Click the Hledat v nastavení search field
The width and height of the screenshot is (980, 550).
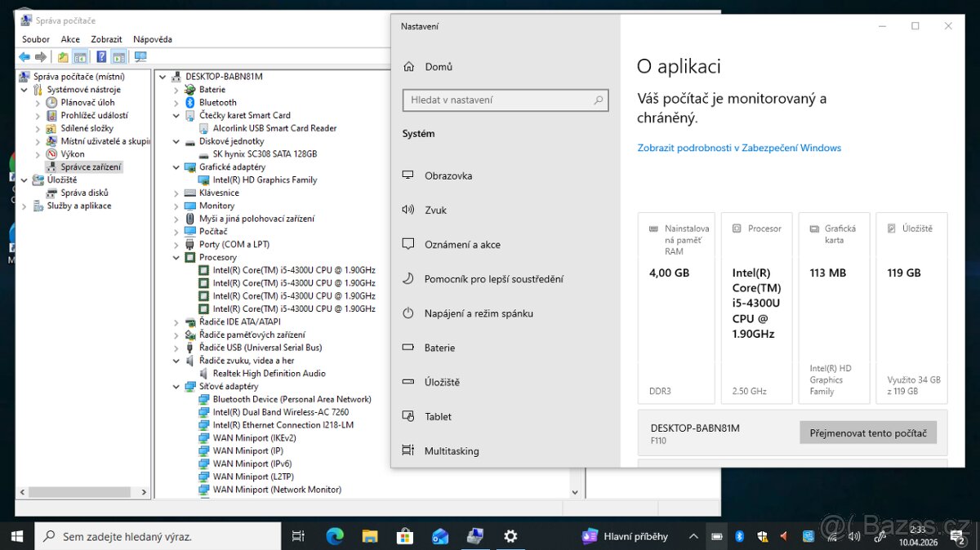506,100
